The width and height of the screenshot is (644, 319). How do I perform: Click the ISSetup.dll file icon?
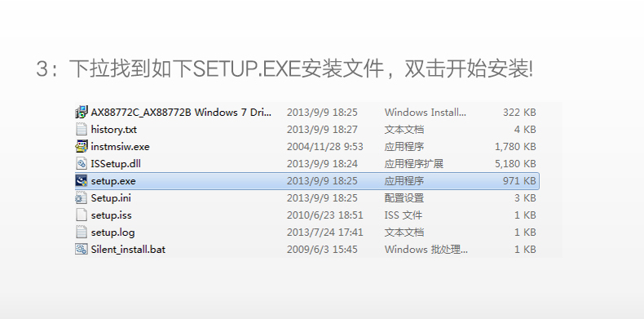pyautogui.click(x=82, y=164)
